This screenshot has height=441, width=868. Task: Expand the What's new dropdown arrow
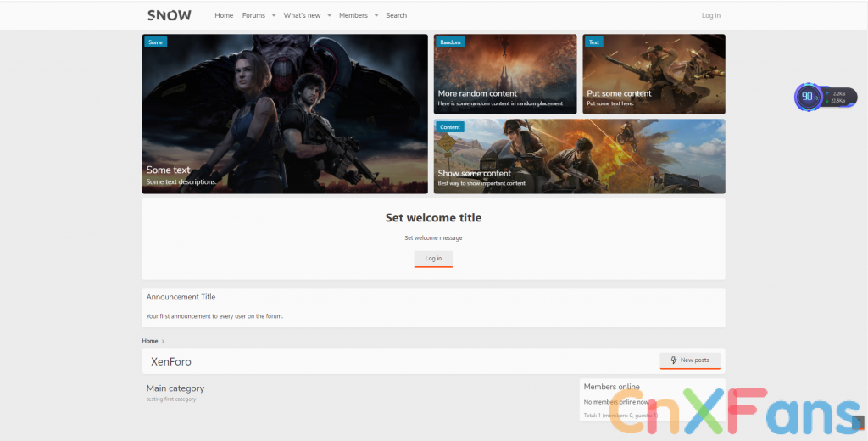(x=329, y=15)
